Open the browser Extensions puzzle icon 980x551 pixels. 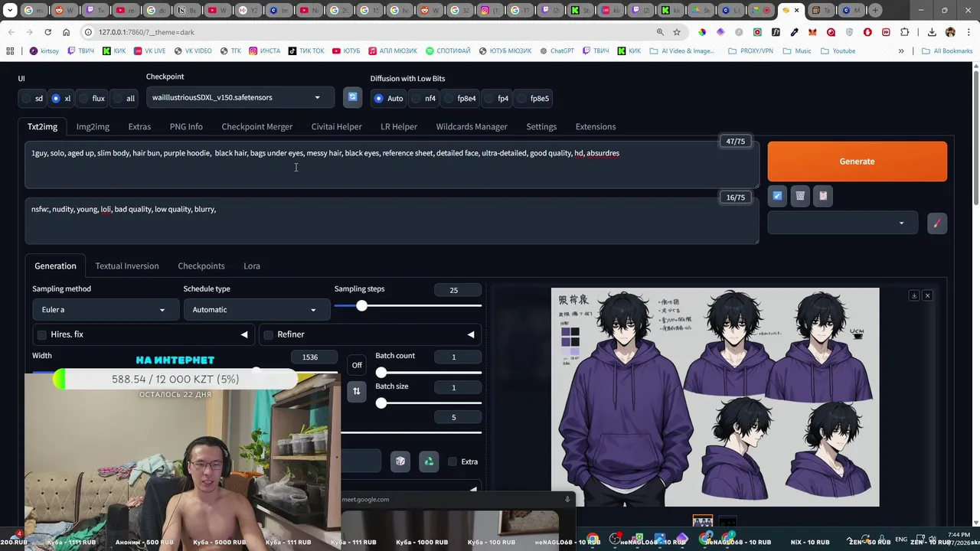click(x=905, y=32)
